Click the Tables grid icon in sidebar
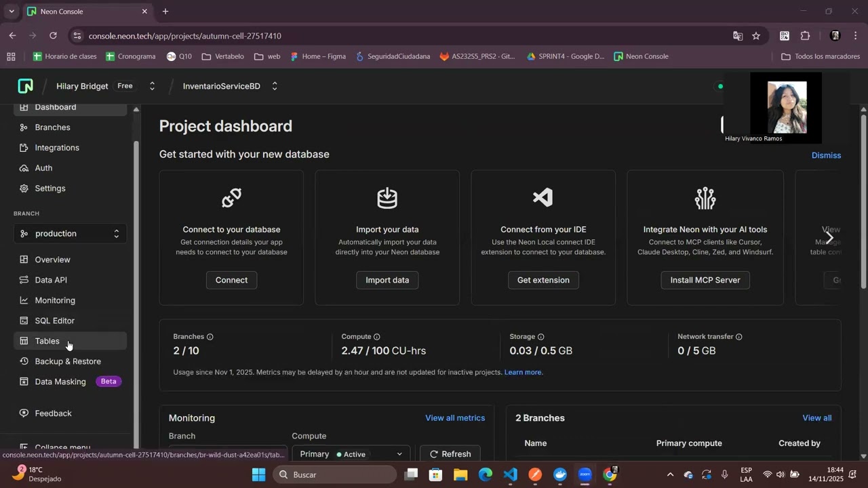This screenshot has height=488, width=868. [24, 341]
